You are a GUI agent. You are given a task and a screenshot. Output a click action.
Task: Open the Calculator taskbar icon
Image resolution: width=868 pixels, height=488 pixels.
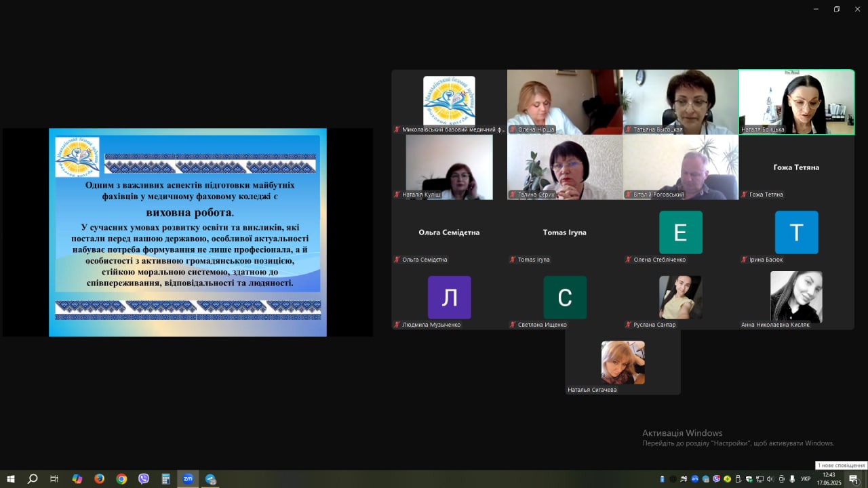coord(165,479)
